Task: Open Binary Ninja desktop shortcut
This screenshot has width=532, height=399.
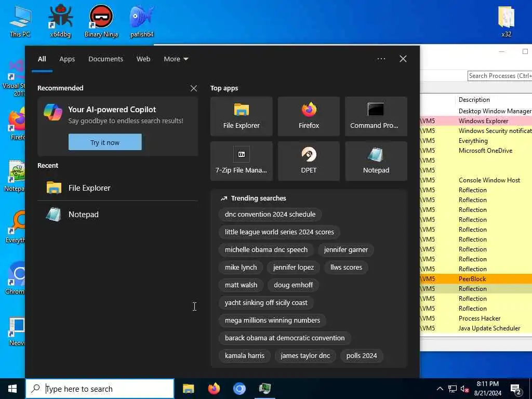Action: tap(101, 20)
